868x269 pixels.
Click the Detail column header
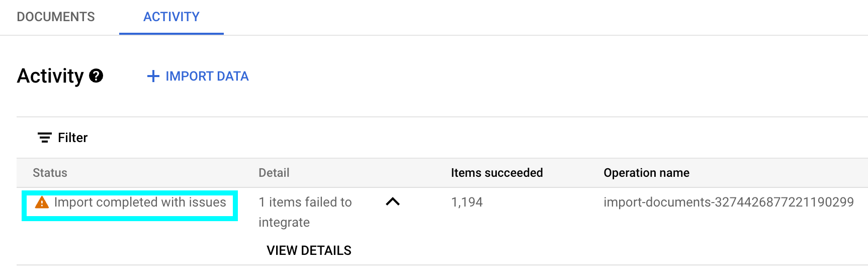274,173
